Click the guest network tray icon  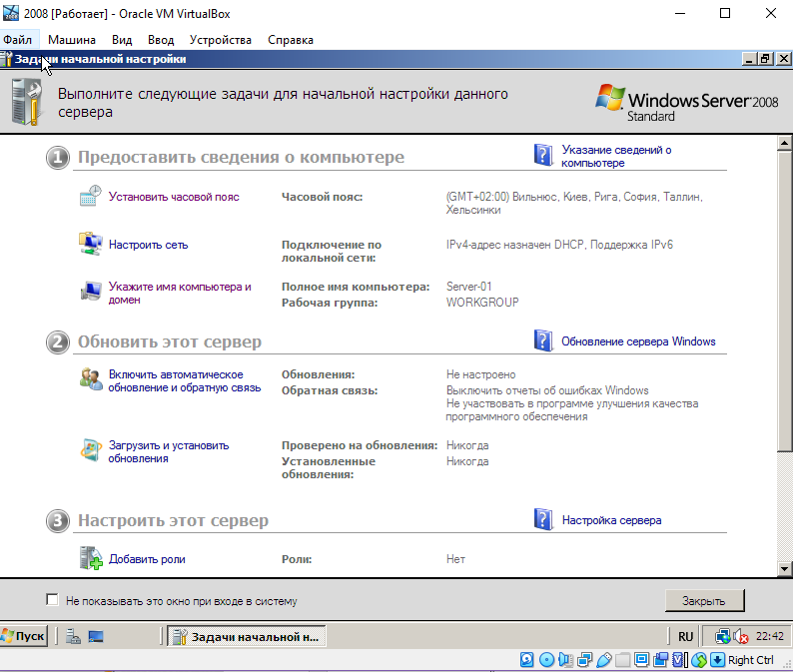click(x=723, y=636)
